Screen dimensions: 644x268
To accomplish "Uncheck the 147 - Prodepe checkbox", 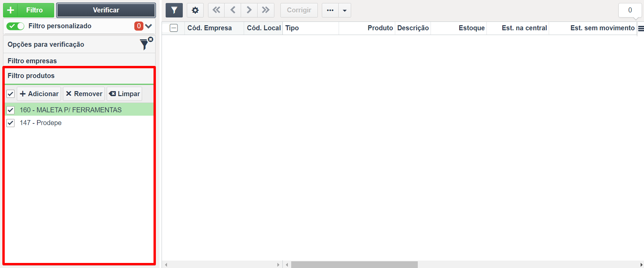I will tap(10, 123).
